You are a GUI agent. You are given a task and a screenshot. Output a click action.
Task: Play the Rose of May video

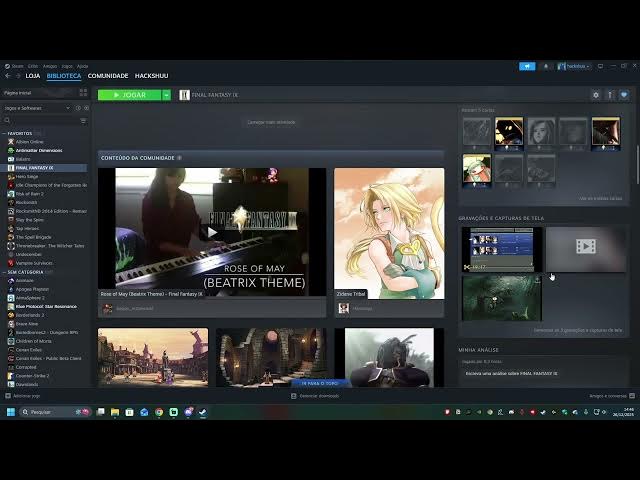point(212,232)
